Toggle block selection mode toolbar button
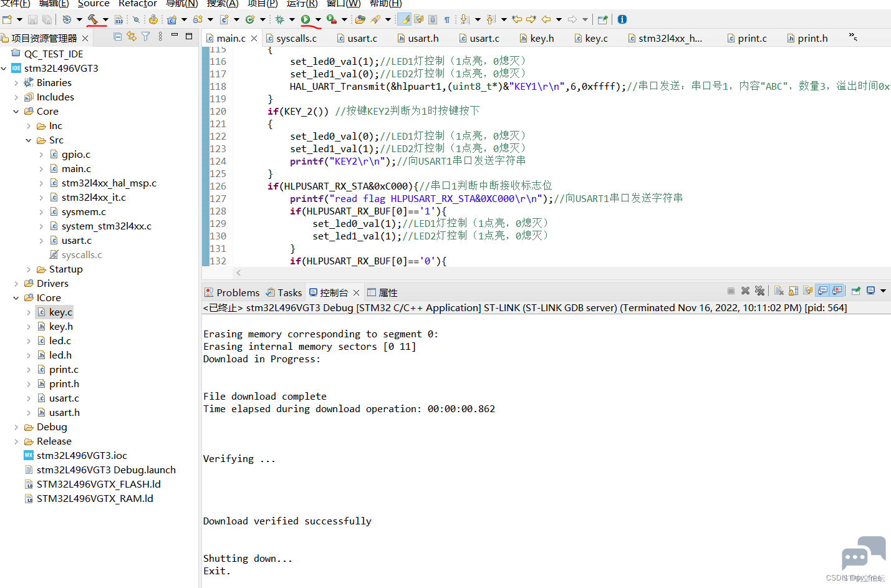 click(433, 19)
